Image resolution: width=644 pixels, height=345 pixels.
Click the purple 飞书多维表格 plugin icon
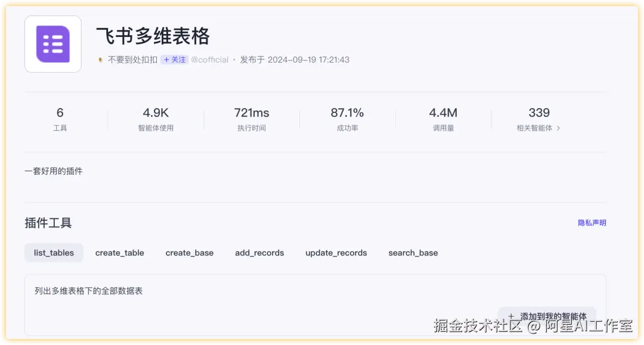coord(53,44)
